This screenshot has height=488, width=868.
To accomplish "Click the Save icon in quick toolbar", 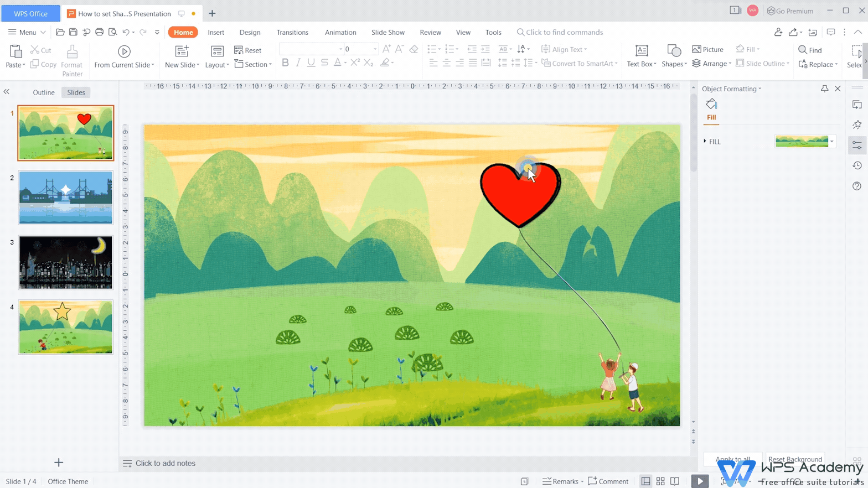I will 73,32.
